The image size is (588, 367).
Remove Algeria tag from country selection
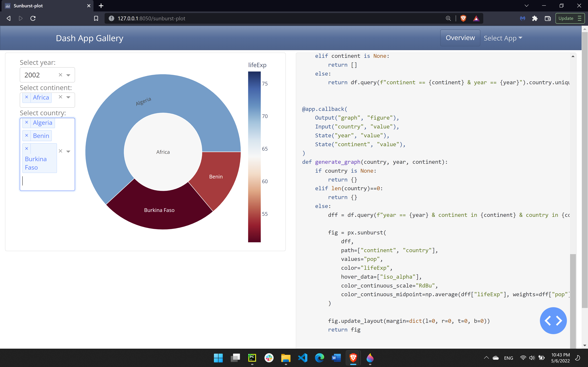point(27,123)
